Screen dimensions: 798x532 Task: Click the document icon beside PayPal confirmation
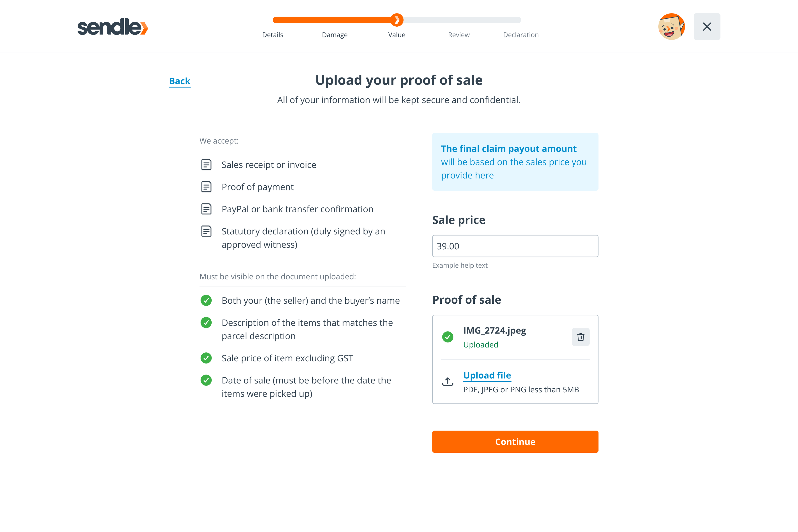coord(206,209)
